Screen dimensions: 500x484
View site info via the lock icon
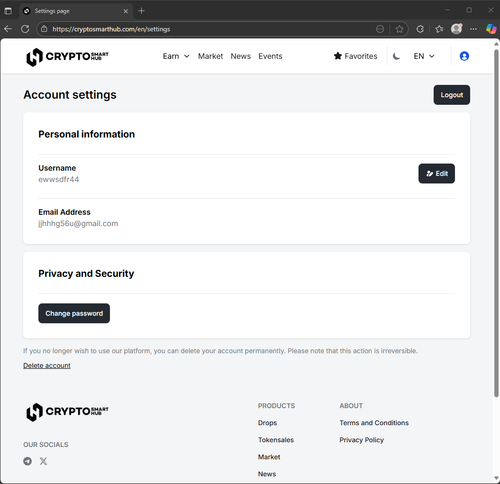(x=44, y=29)
